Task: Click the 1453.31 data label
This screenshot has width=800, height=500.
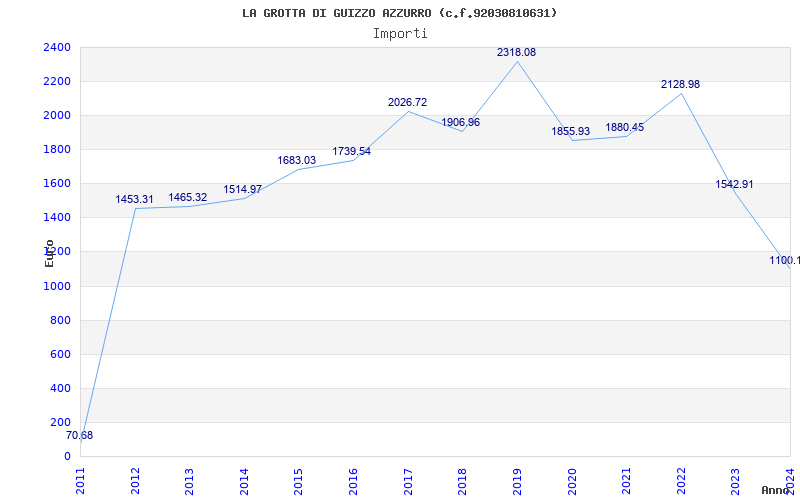Action: point(134,199)
